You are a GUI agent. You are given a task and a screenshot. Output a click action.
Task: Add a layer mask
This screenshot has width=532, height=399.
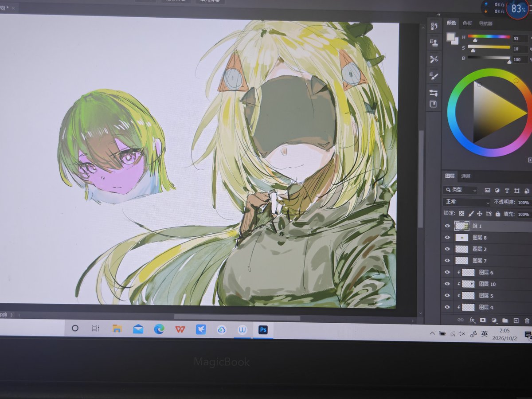483,320
